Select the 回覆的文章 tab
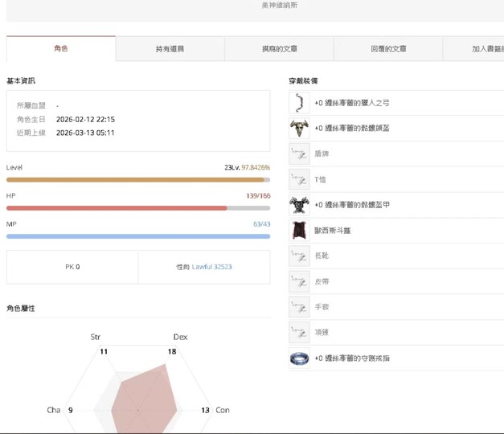The width and height of the screenshot is (504, 434). click(x=388, y=49)
